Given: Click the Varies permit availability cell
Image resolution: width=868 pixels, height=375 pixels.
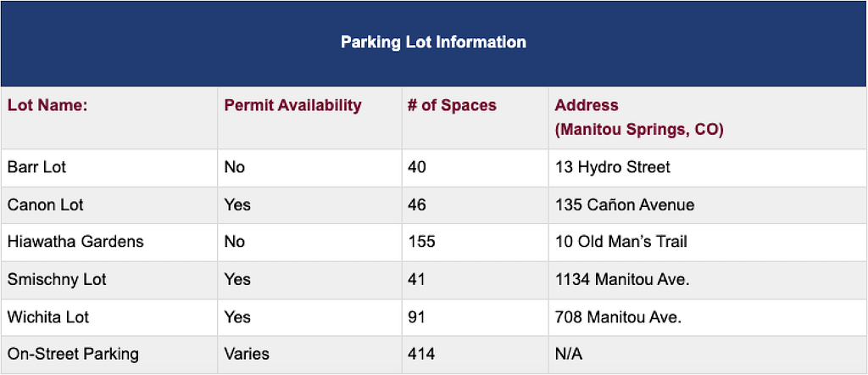Looking at the screenshot, I should point(247,354).
